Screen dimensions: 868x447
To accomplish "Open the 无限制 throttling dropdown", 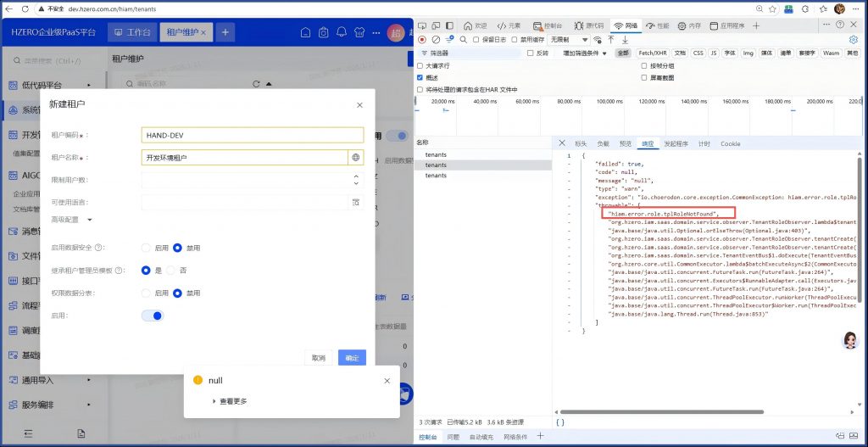I will (x=570, y=39).
